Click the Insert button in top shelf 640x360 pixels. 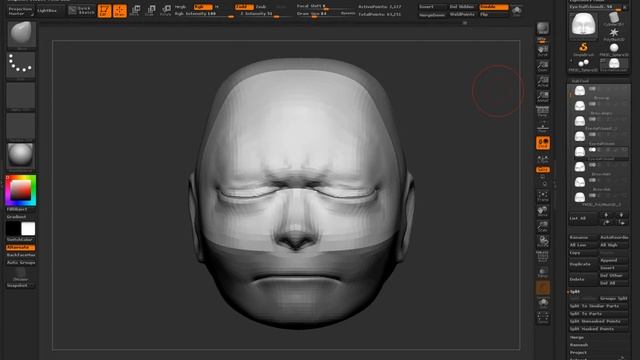coord(432,7)
